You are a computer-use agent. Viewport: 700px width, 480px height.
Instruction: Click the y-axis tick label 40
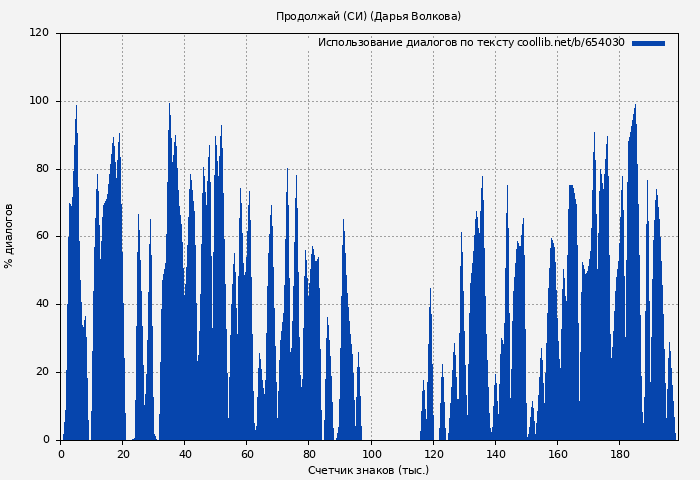point(42,304)
